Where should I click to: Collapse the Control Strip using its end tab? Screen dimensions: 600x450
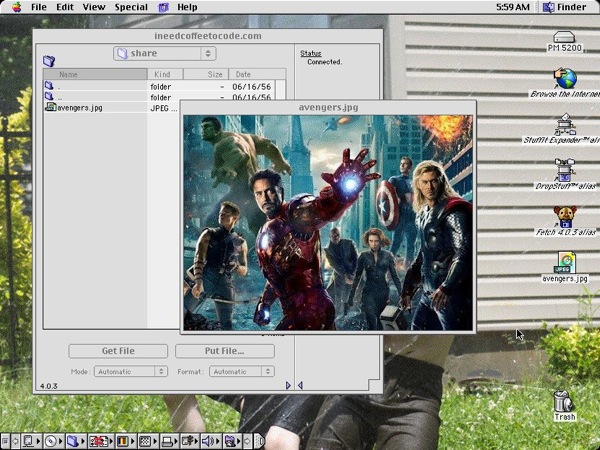point(259,441)
